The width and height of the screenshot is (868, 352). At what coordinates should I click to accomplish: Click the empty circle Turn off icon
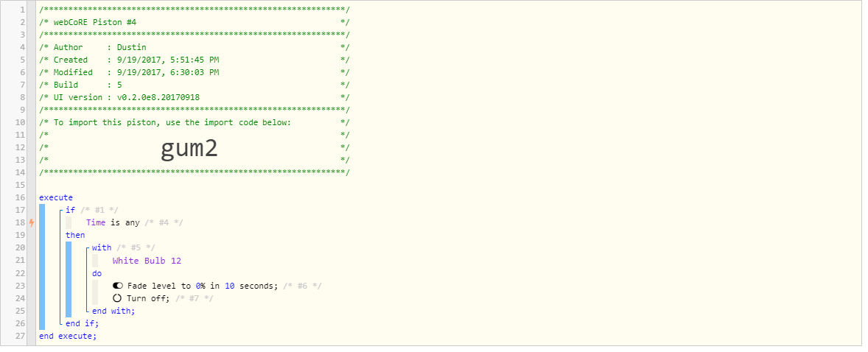117,298
